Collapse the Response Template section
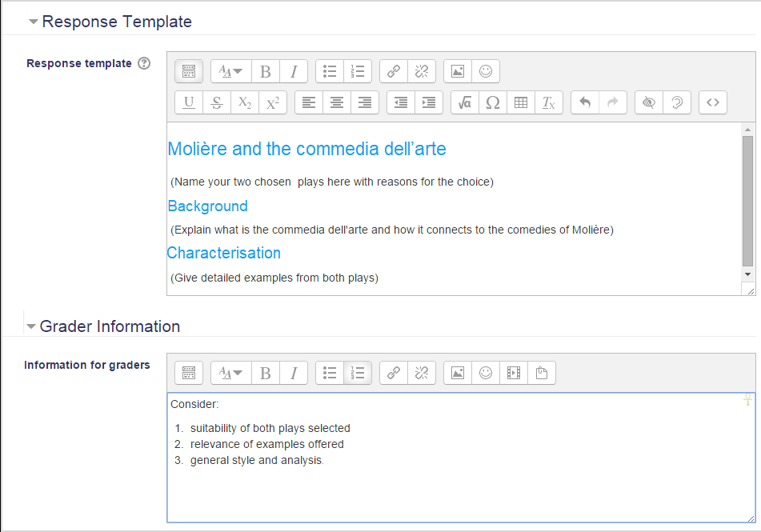The width and height of the screenshot is (761, 532). pyautogui.click(x=34, y=22)
